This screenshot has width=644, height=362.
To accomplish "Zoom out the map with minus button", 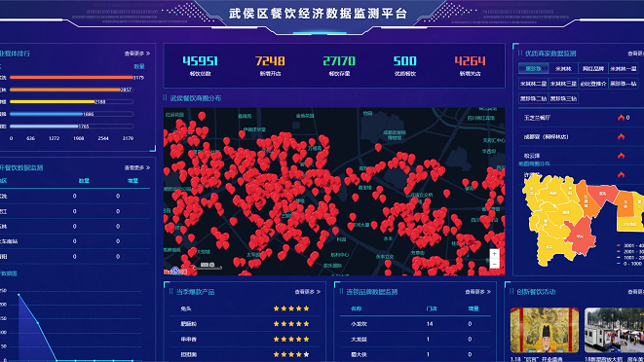I will click(x=495, y=264).
